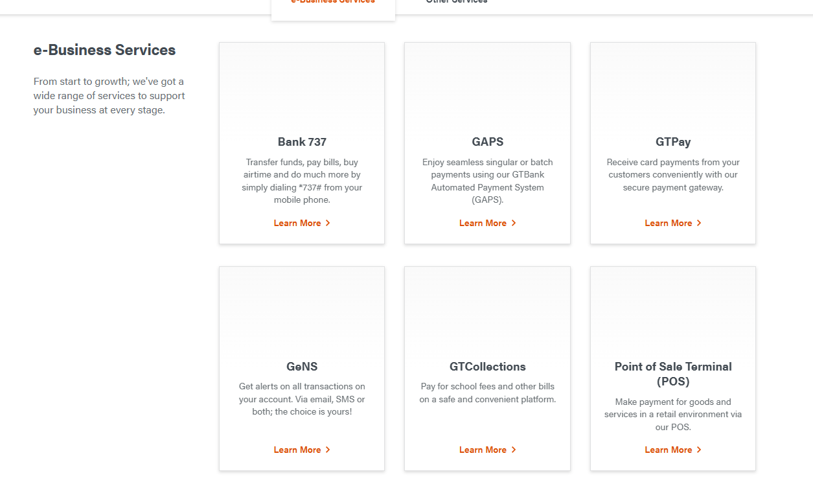Screen dimensions: 813x504
Task: Open Learn More for Bank 737
Action: click(x=297, y=223)
